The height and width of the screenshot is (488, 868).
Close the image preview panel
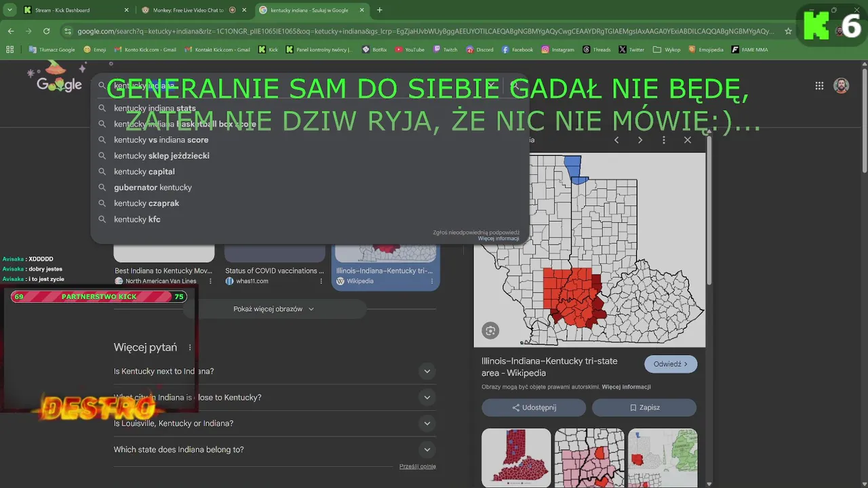688,140
